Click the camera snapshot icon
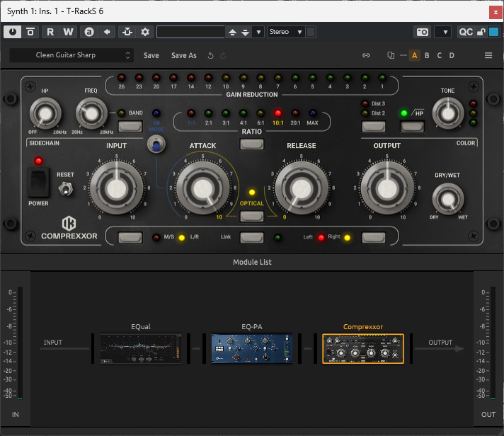Viewport: 504px width, 436px height. click(x=422, y=32)
